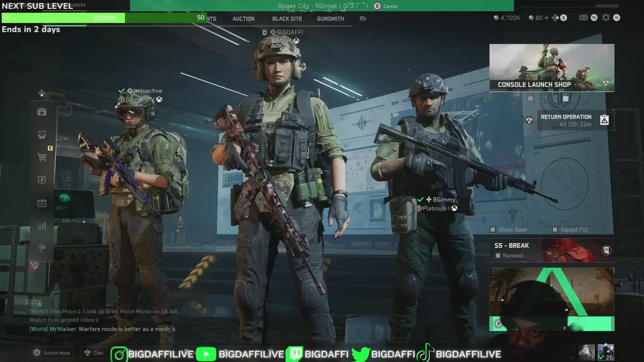Toggle the Show Gear checkbox
This screenshot has width=644, height=362.
pos(493,230)
